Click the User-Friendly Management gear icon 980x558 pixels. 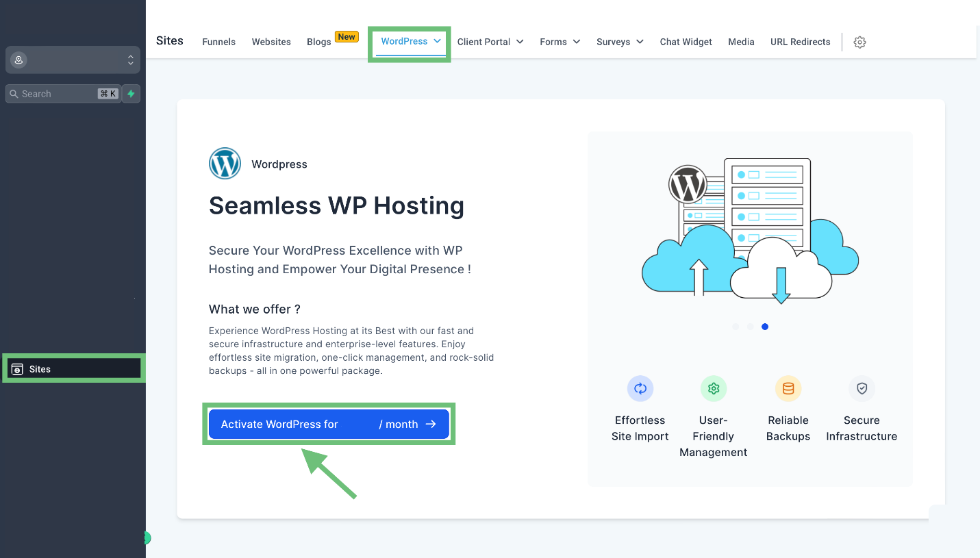[x=714, y=388]
